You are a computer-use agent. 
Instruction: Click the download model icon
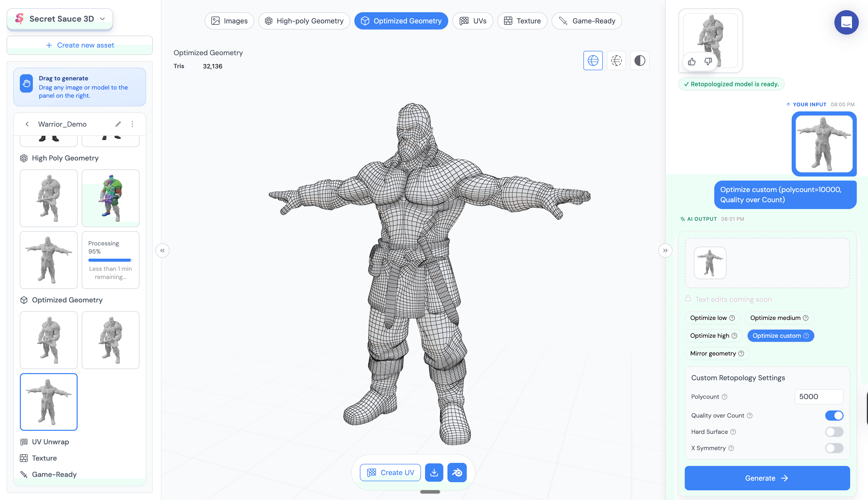click(x=434, y=472)
